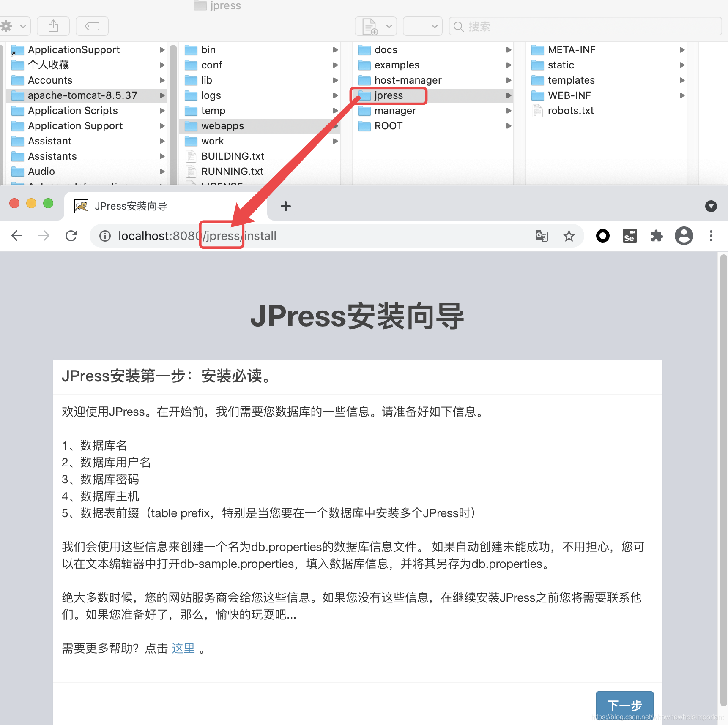
Task: Click the Tag icon in Finder toolbar
Action: pyautogui.click(x=92, y=26)
